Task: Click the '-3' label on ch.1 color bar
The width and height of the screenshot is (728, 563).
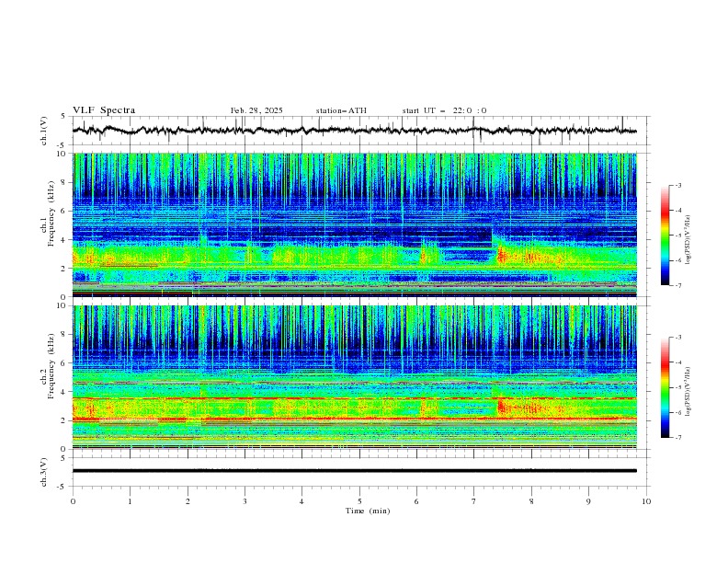Action: [x=677, y=185]
